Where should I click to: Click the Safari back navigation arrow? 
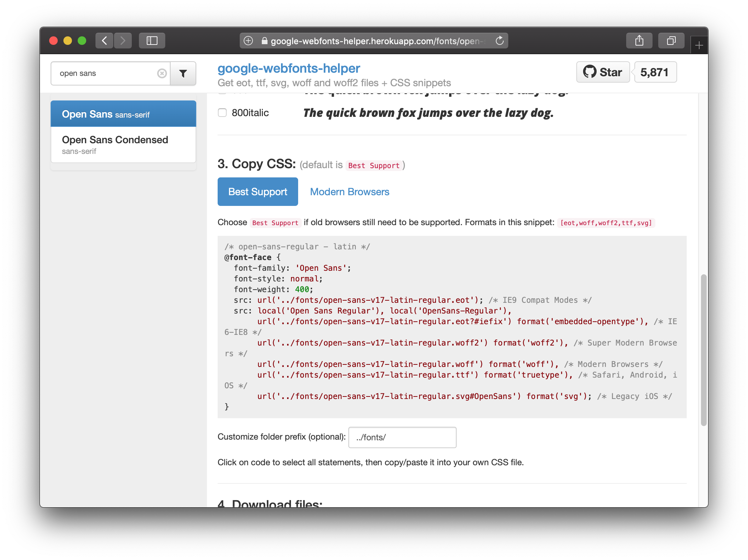(x=104, y=41)
